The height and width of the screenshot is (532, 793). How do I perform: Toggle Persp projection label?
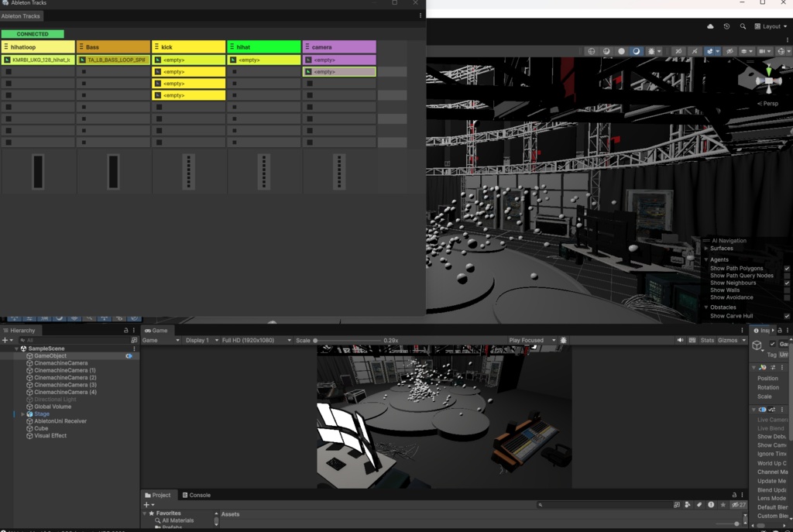767,104
